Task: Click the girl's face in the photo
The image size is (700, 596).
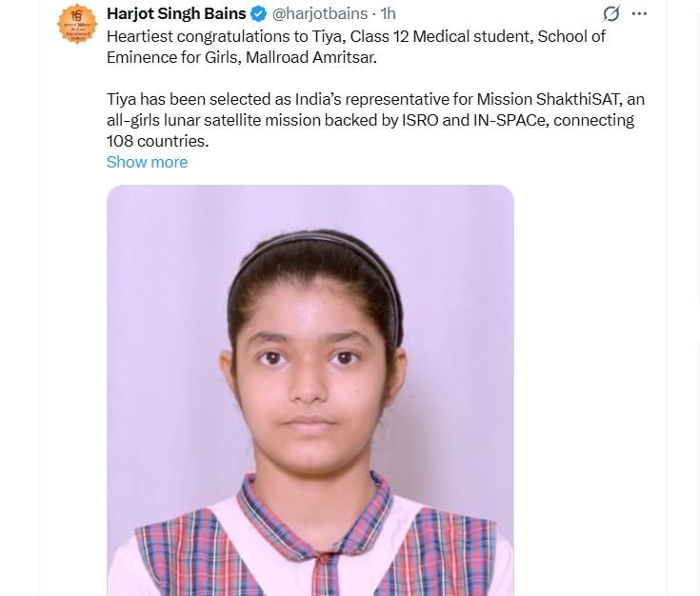Action: (310, 380)
